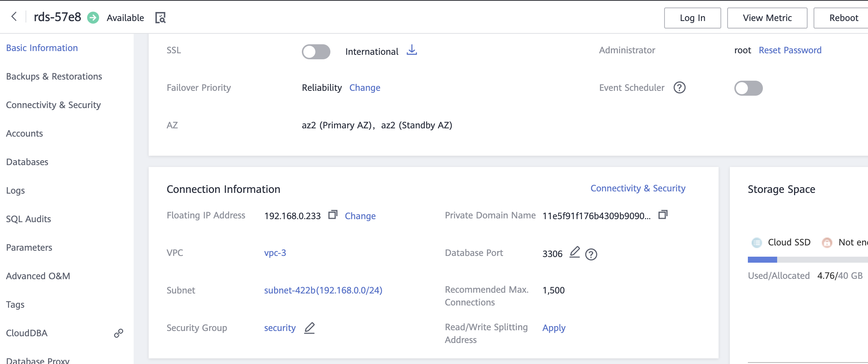The height and width of the screenshot is (364, 868).
Task: Copy the Floating IP Address
Action: tap(333, 215)
